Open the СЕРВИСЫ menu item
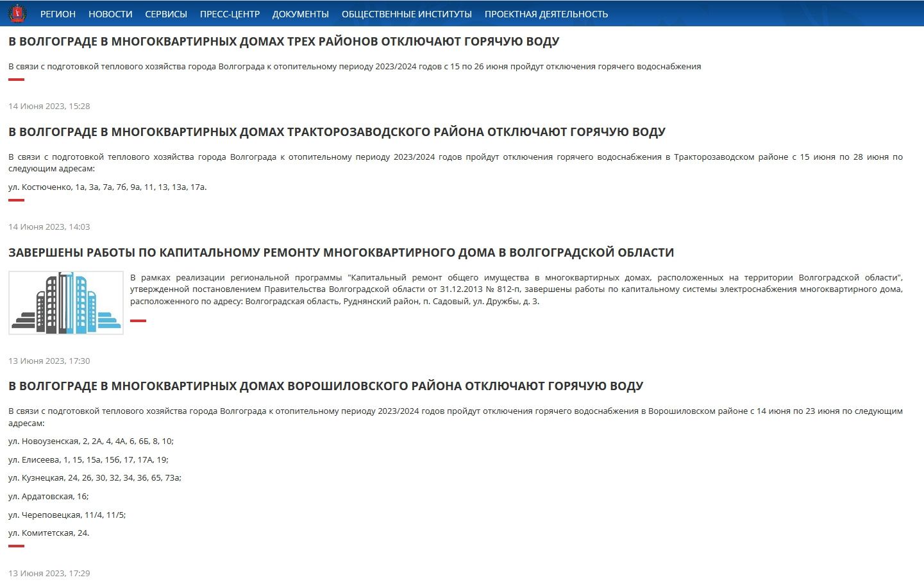 coord(166,14)
